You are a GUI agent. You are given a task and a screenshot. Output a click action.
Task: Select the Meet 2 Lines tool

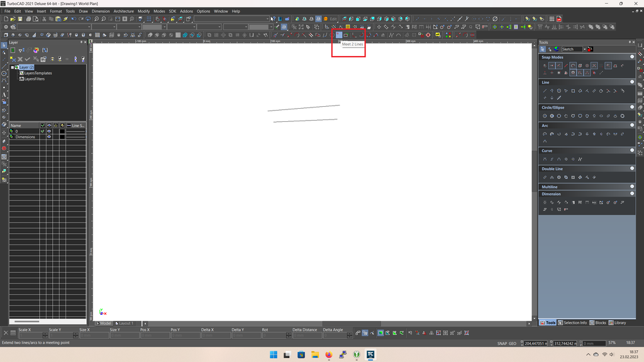(338, 35)
